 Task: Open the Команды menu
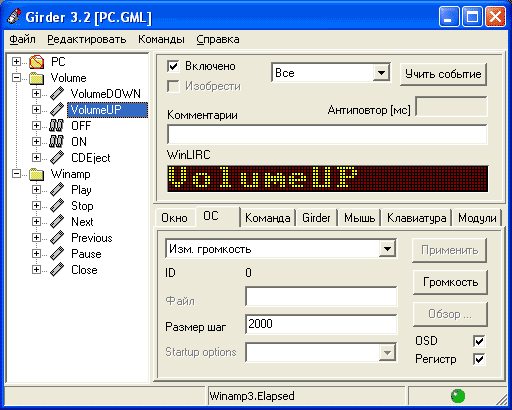[x=161, y=39]
